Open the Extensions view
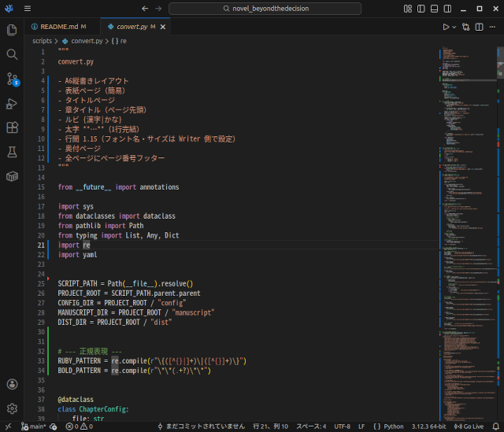 coord(12,127)
